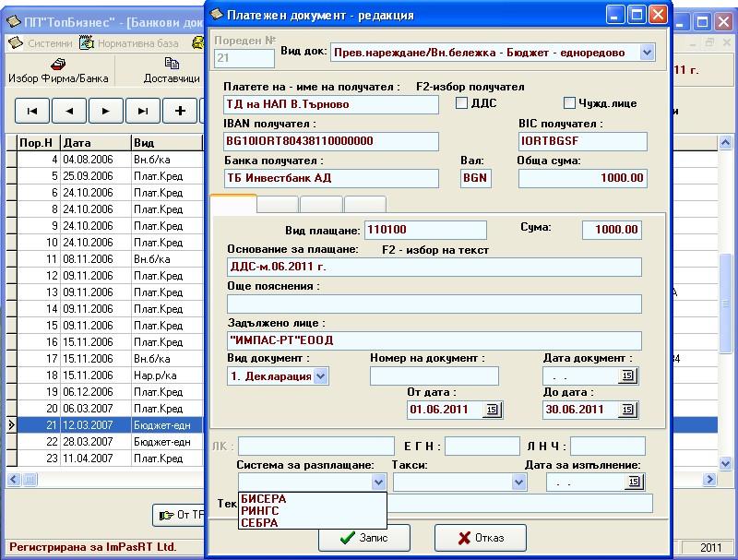Click Вид плащане field 110100

(425, 230)
